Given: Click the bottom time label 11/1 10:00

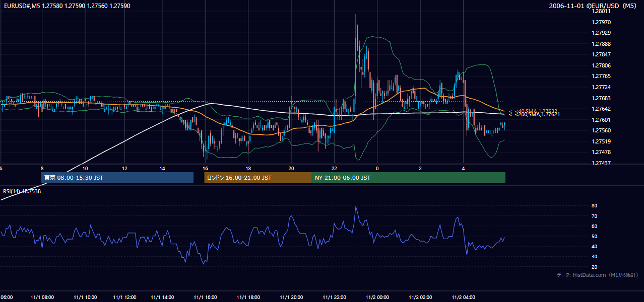Looking at the screenshot, I should [85, 297].
